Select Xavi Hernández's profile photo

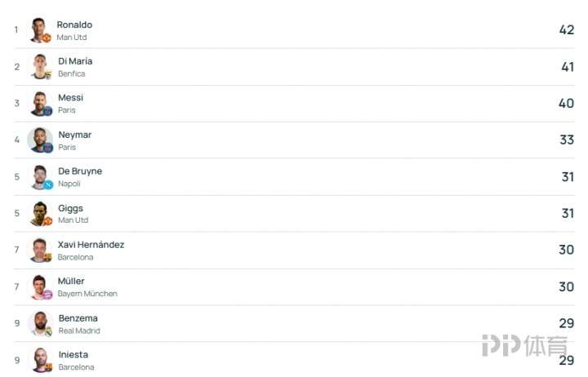point(40,251)
